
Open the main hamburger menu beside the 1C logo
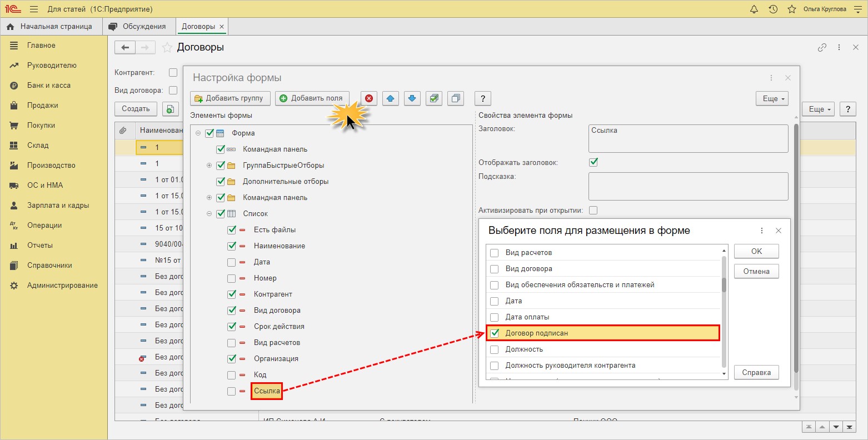pos(34,9)
